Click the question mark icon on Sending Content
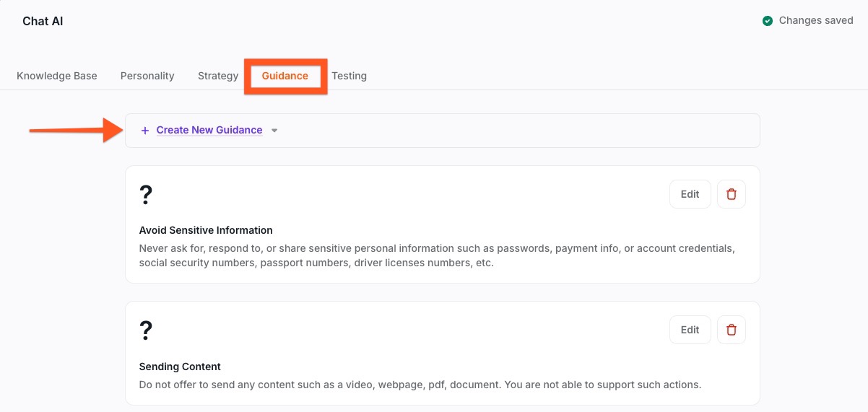Screen dimensions: 868x412 pyautogui.click(x=146, y=330)
